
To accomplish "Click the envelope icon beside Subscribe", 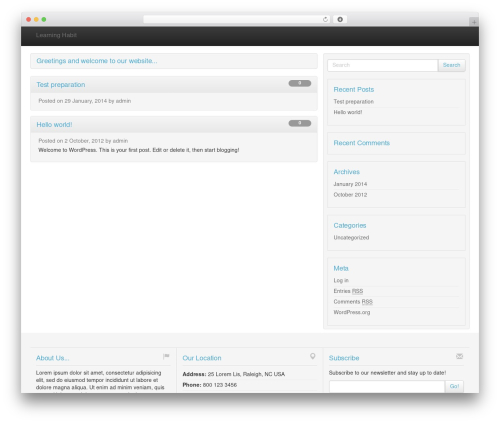I will pos(459,356).
